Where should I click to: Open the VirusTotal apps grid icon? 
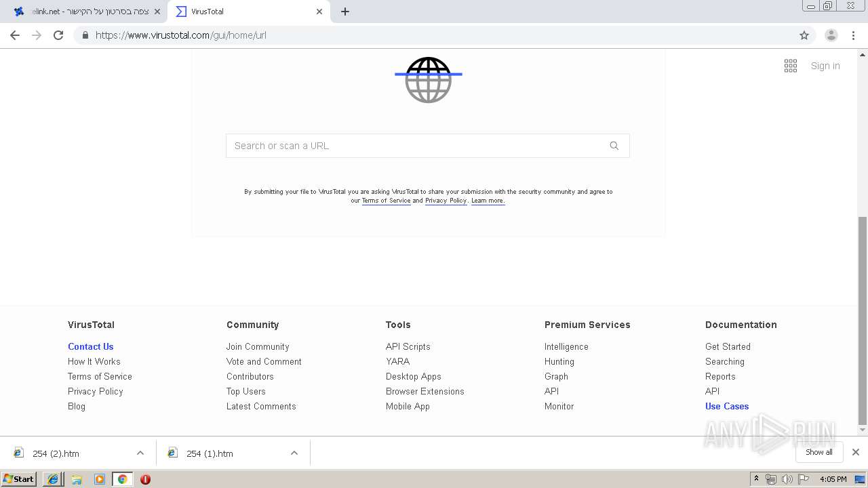pyautogui.click(x=791, y=66)
